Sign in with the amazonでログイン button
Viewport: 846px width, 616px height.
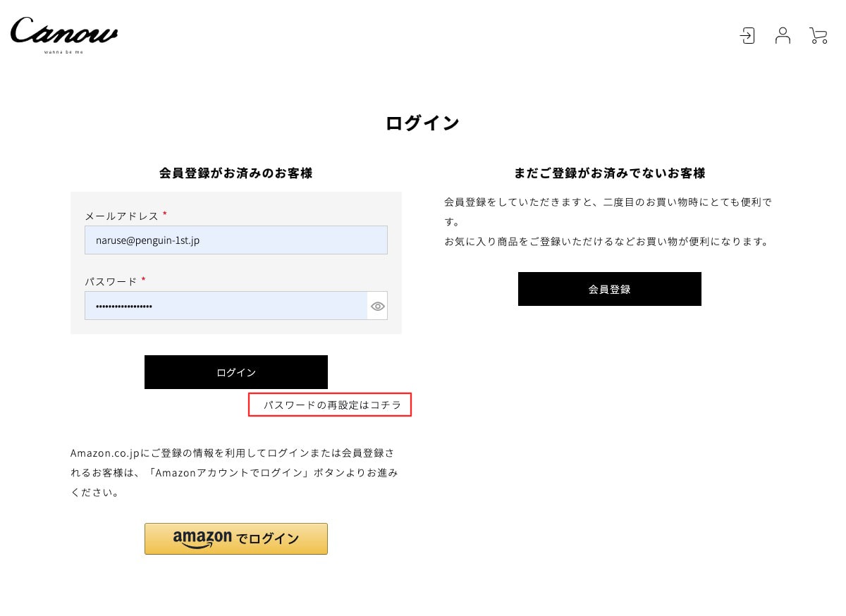coord(236,539)
